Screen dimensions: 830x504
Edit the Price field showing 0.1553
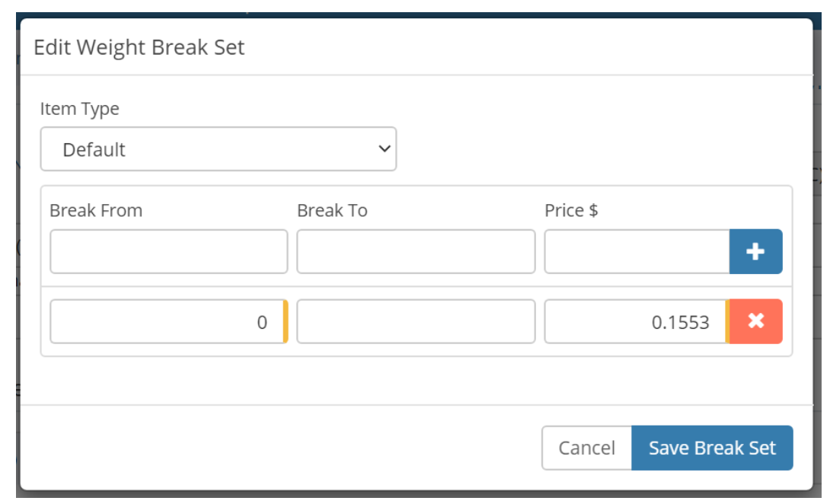pyautogui.click(x=634, y=321)
